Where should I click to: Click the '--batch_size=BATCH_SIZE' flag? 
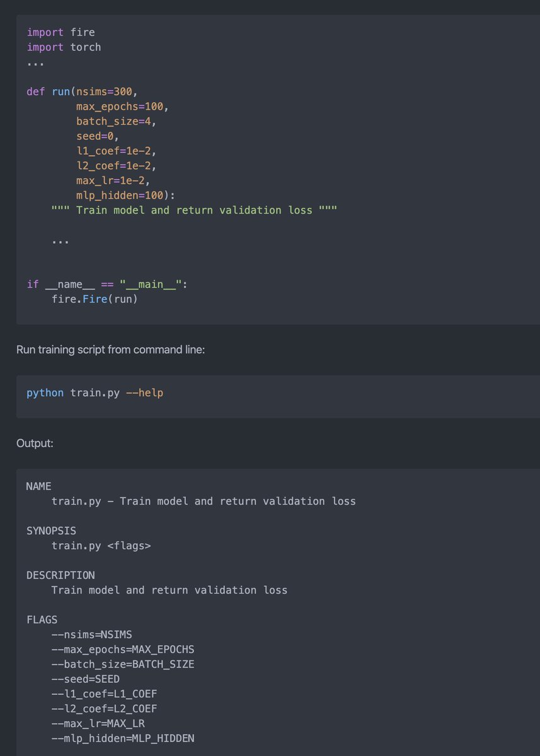123,664
